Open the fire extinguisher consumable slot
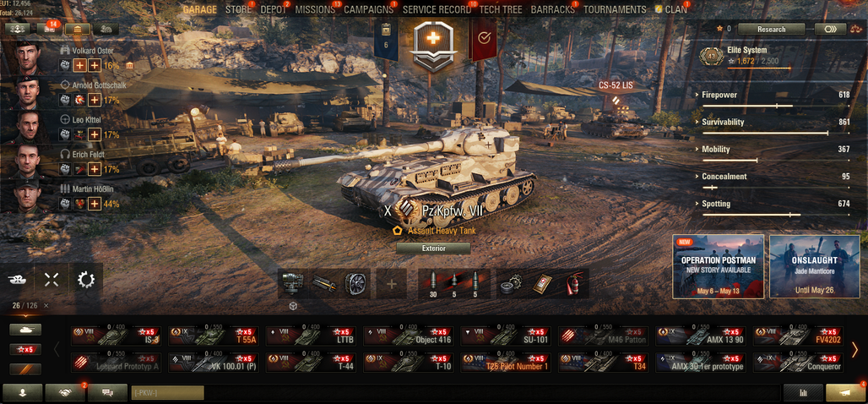The image size is (868, 404). [575, 284]
